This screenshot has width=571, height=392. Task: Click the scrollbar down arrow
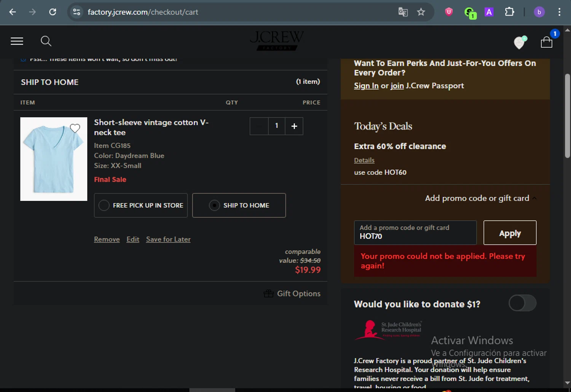coord(567,383)
